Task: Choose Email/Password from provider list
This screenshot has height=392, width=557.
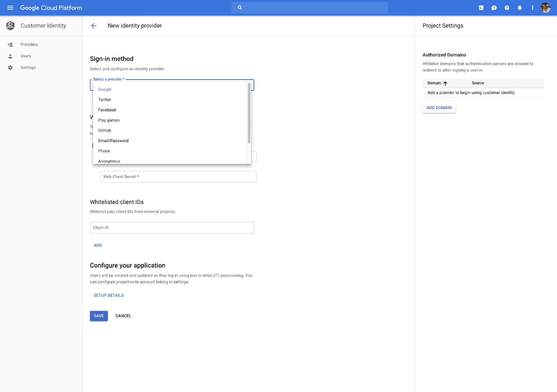Action: [x=170, y=141]
